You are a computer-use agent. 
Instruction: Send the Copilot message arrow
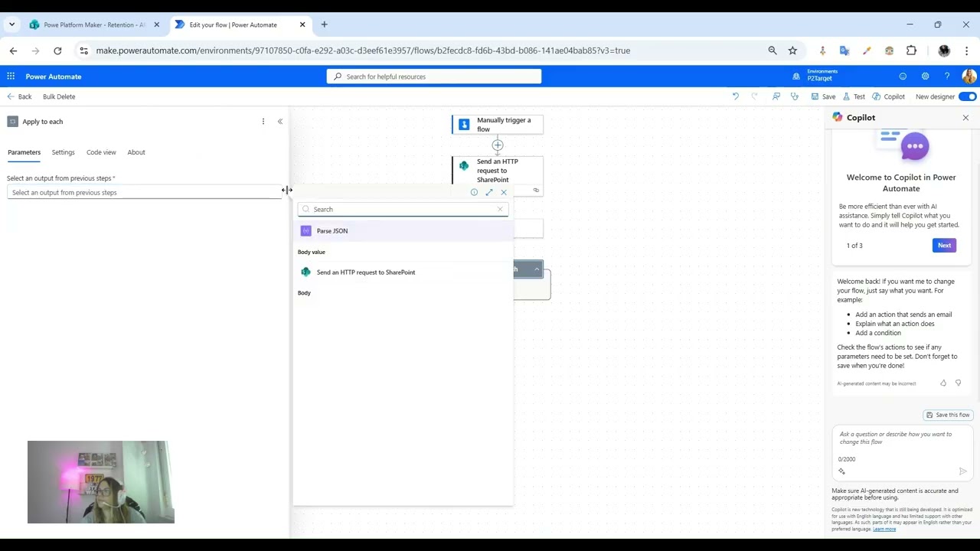(x=962, y=471)
